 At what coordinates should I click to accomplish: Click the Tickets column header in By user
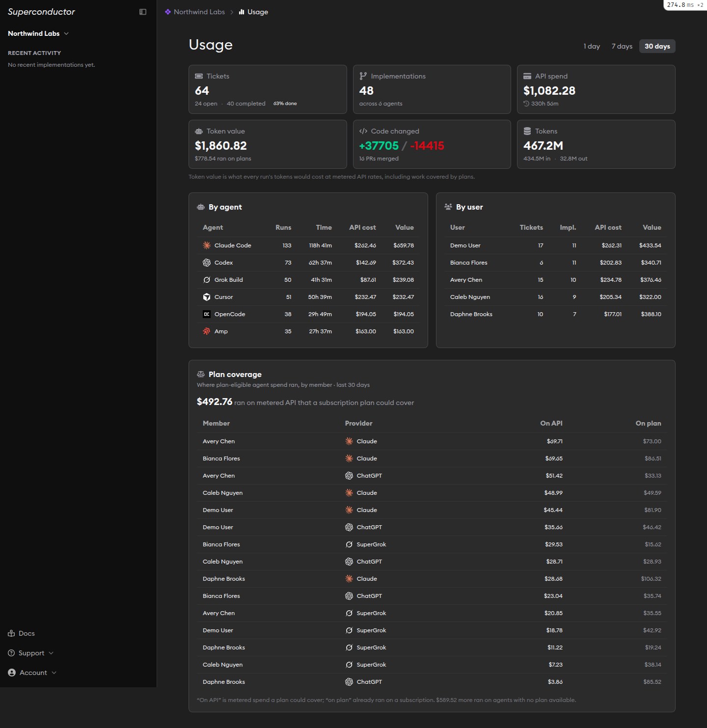[x=531, y=227]
